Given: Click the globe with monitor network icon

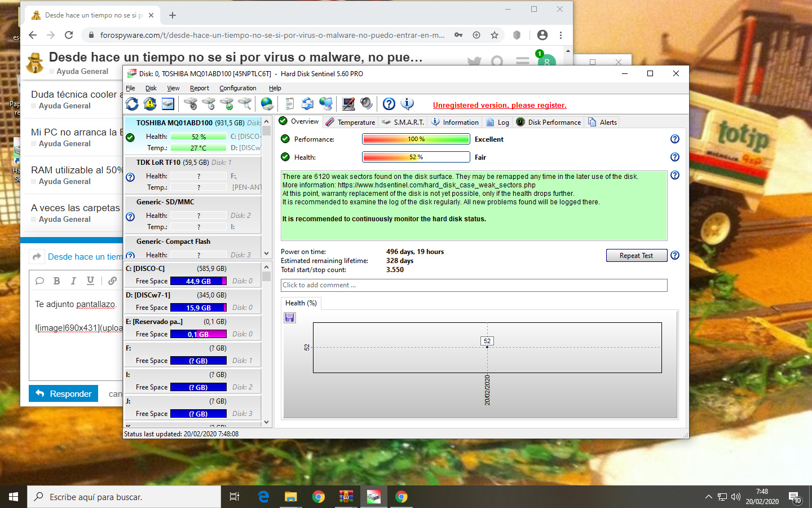Looking at the screenshot, I should coord(326,104).
